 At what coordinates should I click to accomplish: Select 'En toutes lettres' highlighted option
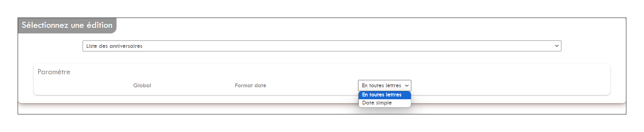(384, 95)
